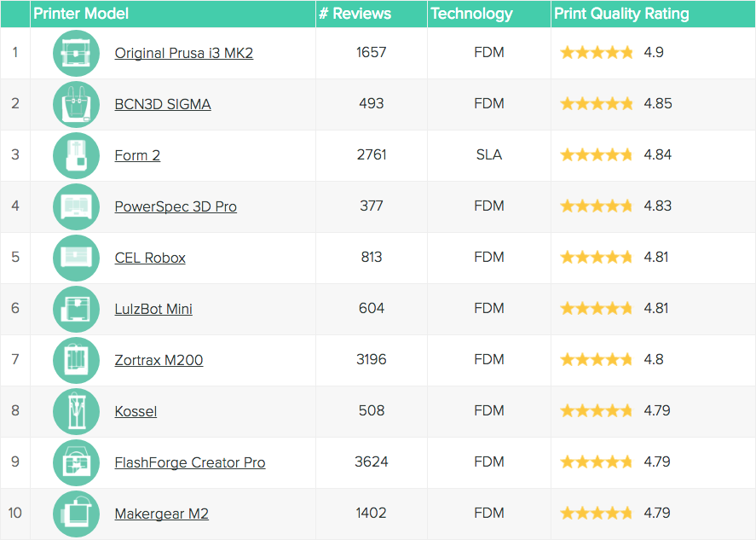Open the Kossel link
Image resolution: width=756 pixels, height=540 pixels.
136,411
